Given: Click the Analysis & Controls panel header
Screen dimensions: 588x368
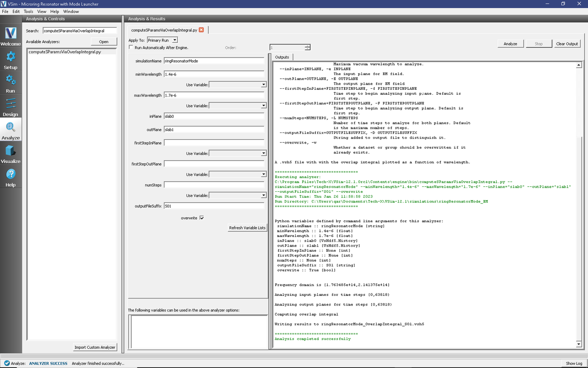Looking at the screenshot, I should [72, 19].
